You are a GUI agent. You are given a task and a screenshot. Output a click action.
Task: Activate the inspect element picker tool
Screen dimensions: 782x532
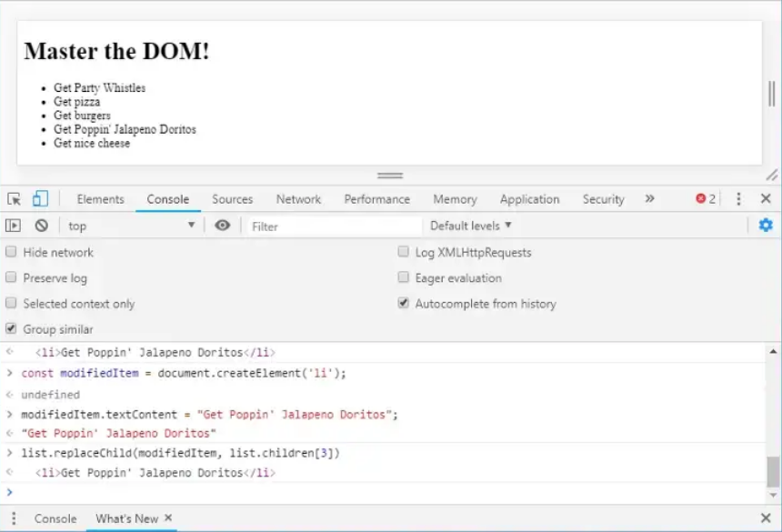(14, 199)
